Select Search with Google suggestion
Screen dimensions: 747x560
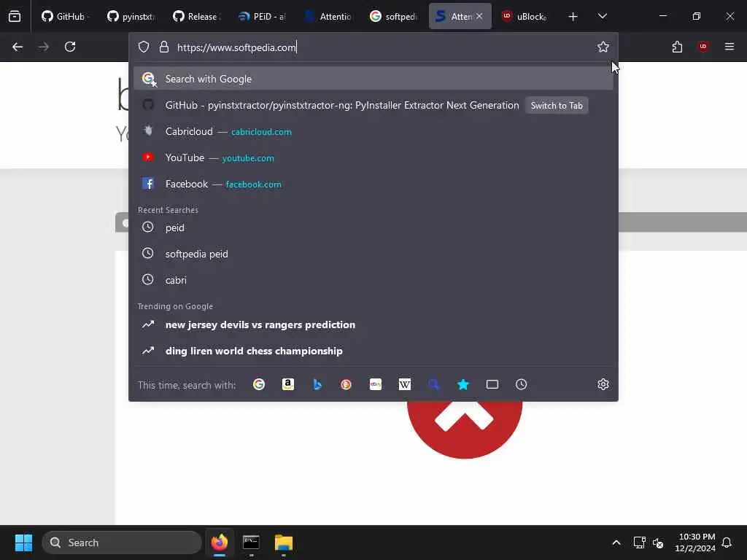tap(373, 79)
